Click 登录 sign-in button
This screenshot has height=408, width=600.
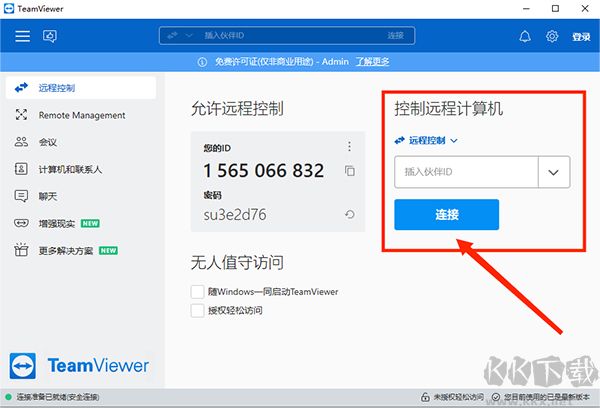click(x=581, y=37)
